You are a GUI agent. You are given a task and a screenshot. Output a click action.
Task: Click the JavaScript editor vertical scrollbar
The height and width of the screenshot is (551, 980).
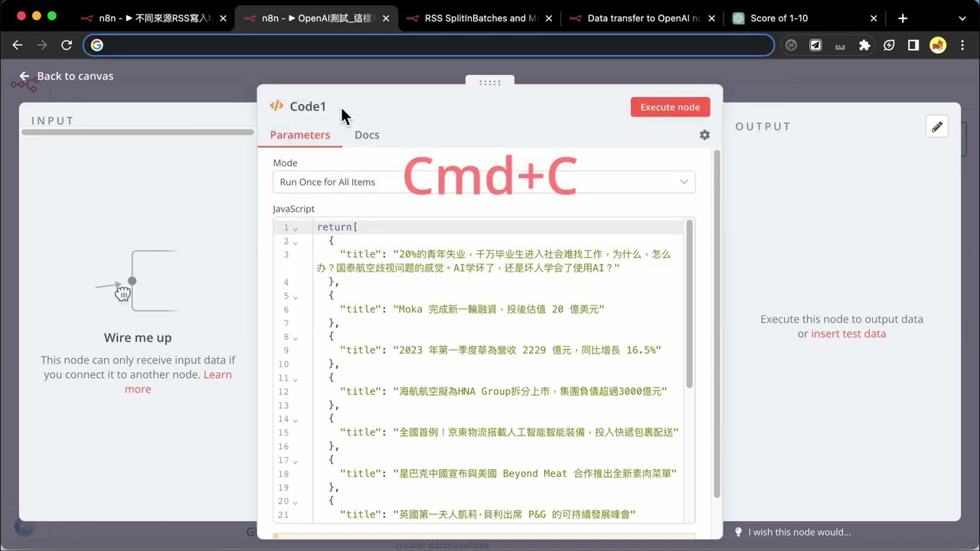click(690, 304)
